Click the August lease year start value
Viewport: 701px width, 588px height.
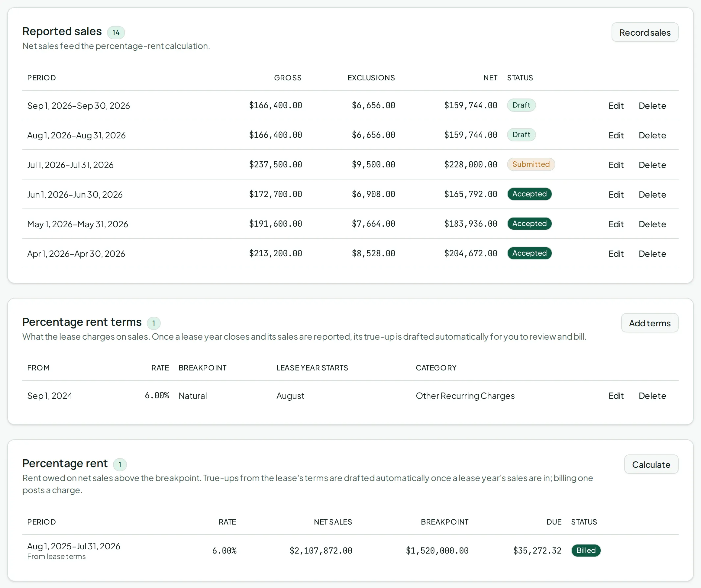pos(290,396)
